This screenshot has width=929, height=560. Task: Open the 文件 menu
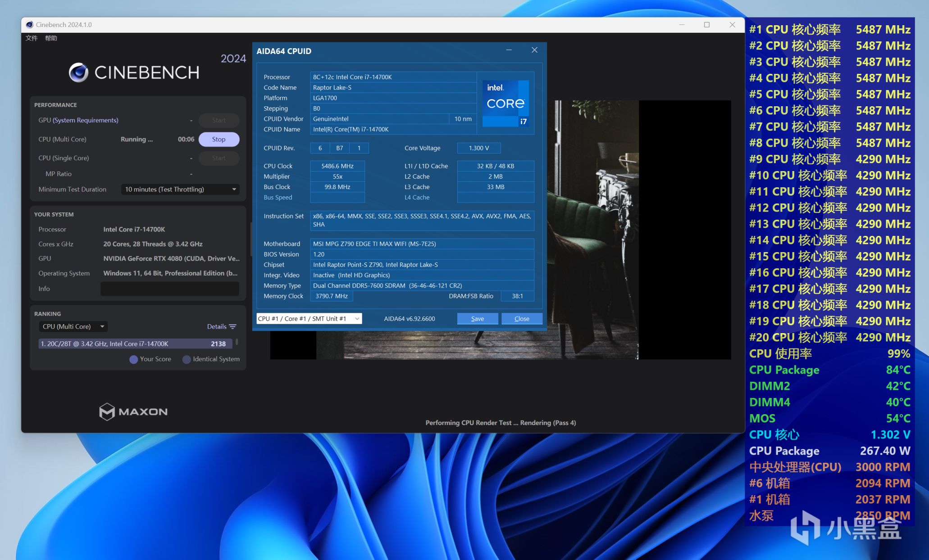(x=32, y=38)
